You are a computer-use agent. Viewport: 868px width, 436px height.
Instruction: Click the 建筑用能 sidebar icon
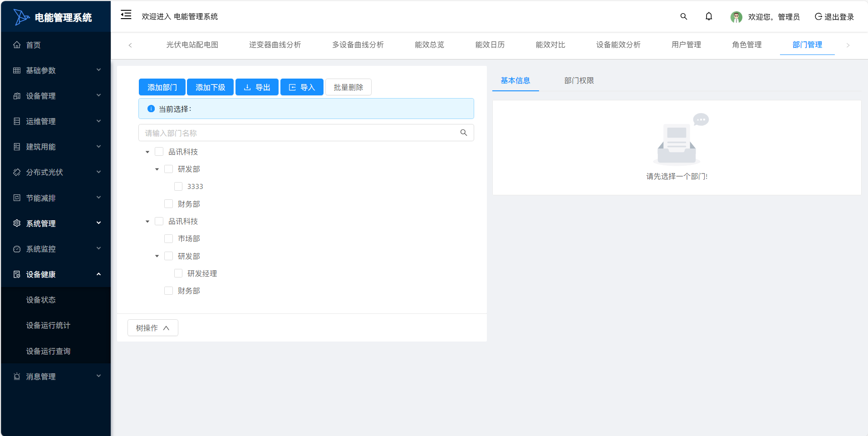(17, 147)
